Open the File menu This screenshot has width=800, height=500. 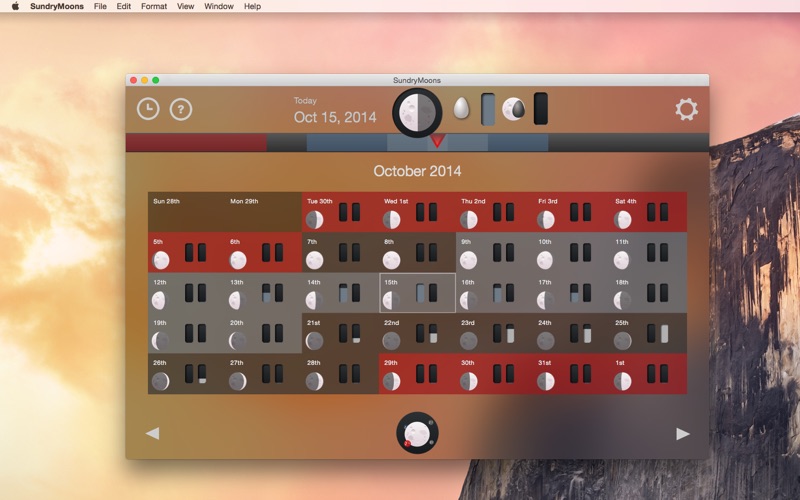[x=100, y=6]
